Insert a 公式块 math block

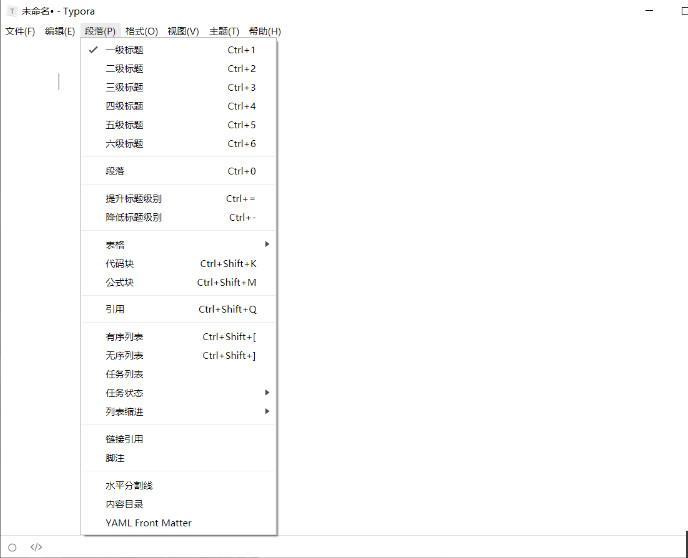(x=179, y=283)
